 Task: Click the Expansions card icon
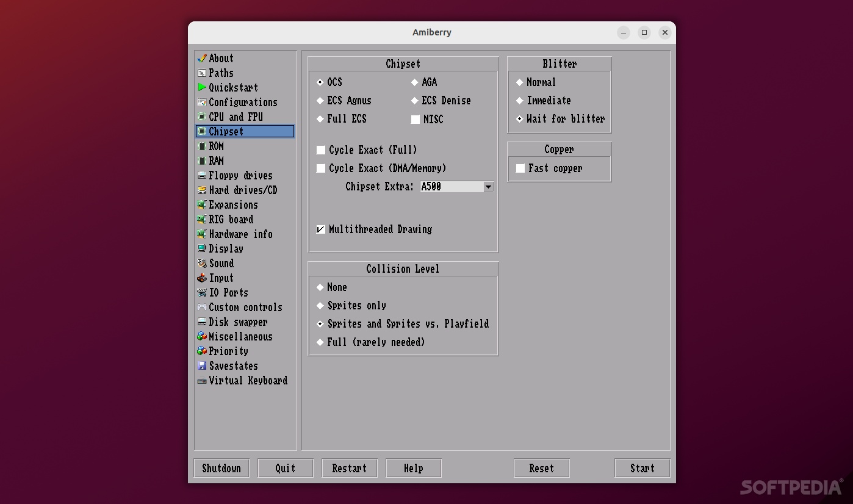[x=202, y=205]
